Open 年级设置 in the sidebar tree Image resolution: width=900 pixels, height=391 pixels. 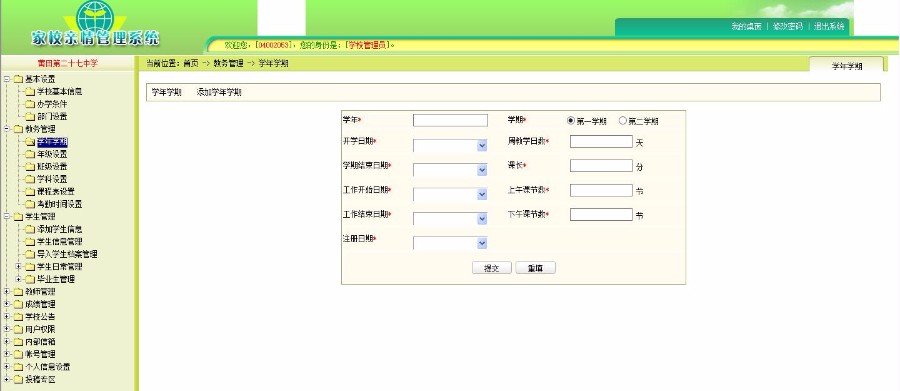point(52,154)
